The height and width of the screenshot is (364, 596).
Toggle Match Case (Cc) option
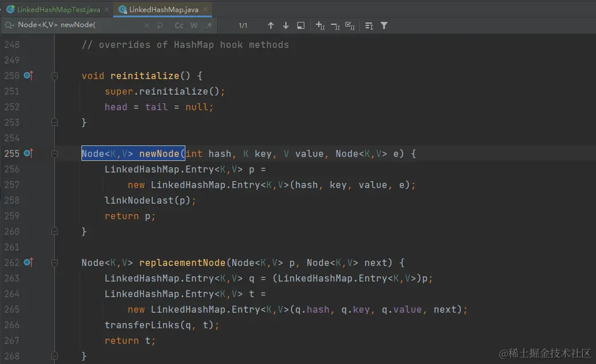click(x=179, y=25)
